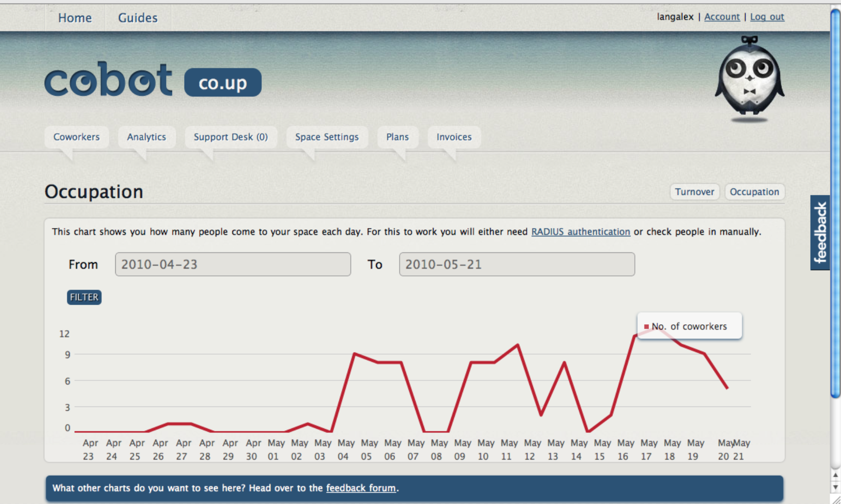841x504 pixels.
Task: Click the cobot logo
Action: (x=108, y=79)
